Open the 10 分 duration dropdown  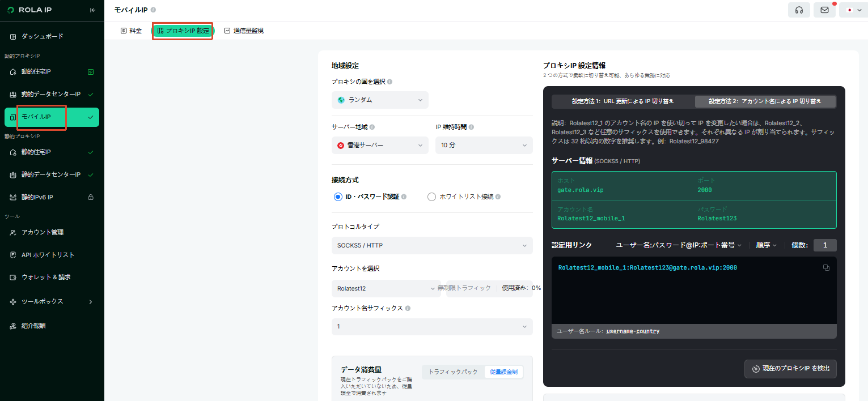point(484,145)
